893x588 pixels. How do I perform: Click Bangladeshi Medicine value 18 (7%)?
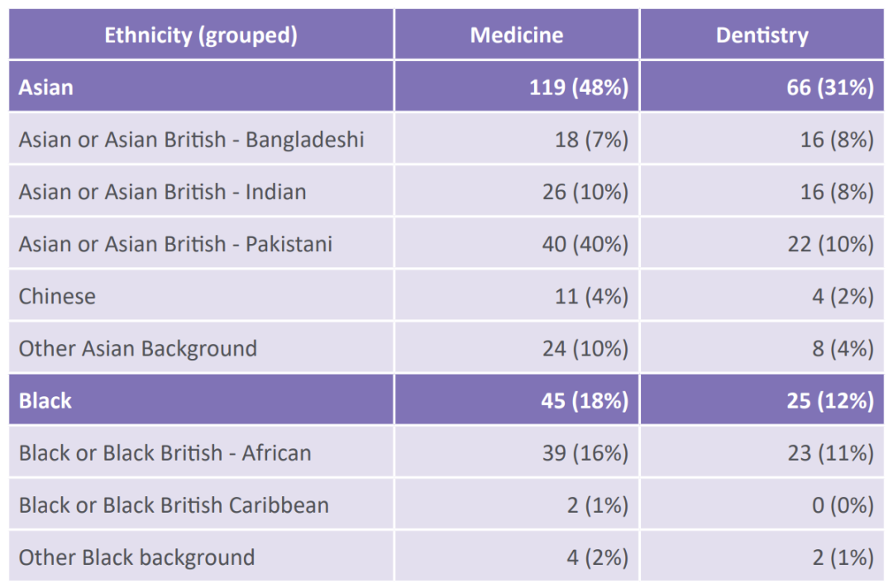click(x=591, y=139)
